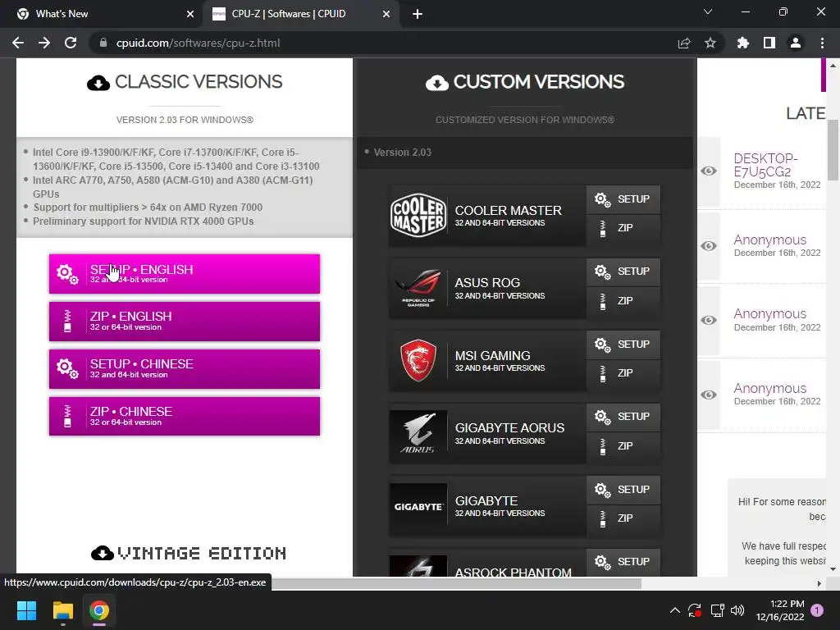This screenshot has width=840, height=630.
Task: Click MSI Gaming ZIP button
Action: tap(623, 374)
